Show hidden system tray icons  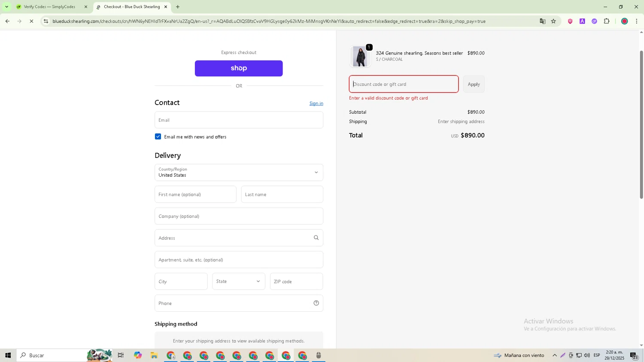(x=555, y=355)
